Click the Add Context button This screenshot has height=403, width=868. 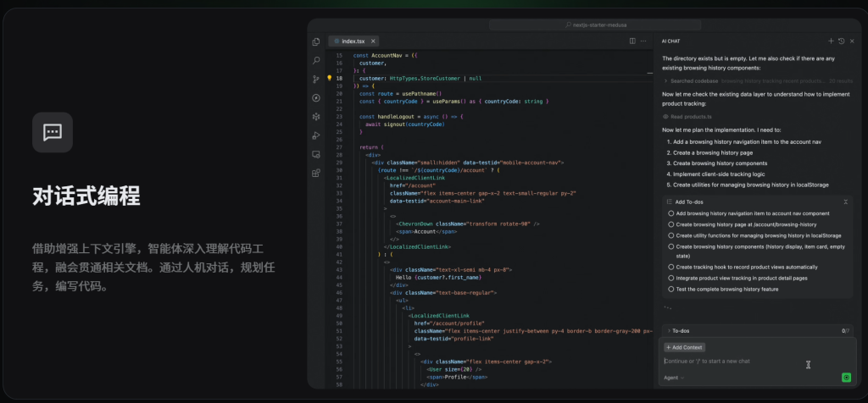pyautogui.click(x=684, y=347)
